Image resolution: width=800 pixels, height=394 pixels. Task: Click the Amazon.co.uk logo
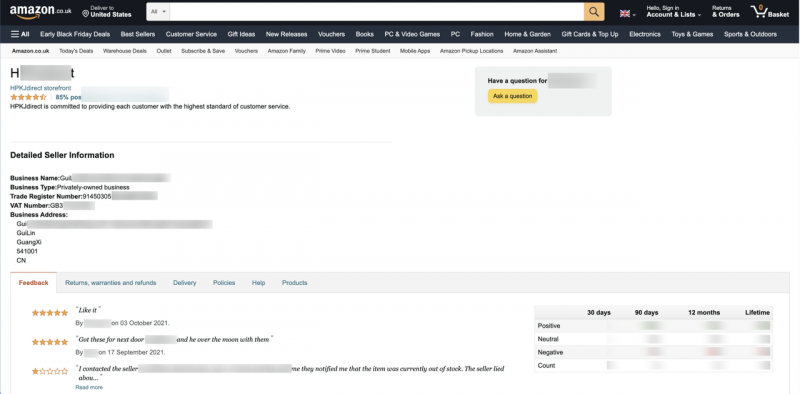[40, 12]
